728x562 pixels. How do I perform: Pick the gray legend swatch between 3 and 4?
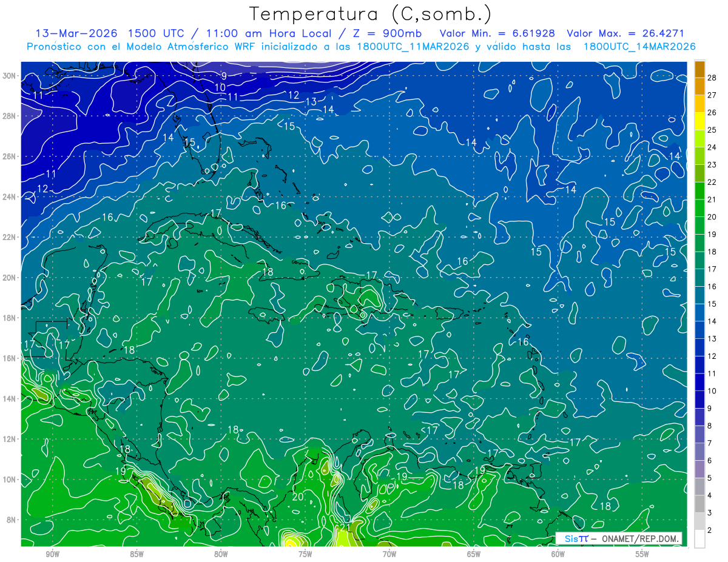(x=700, y=504)
